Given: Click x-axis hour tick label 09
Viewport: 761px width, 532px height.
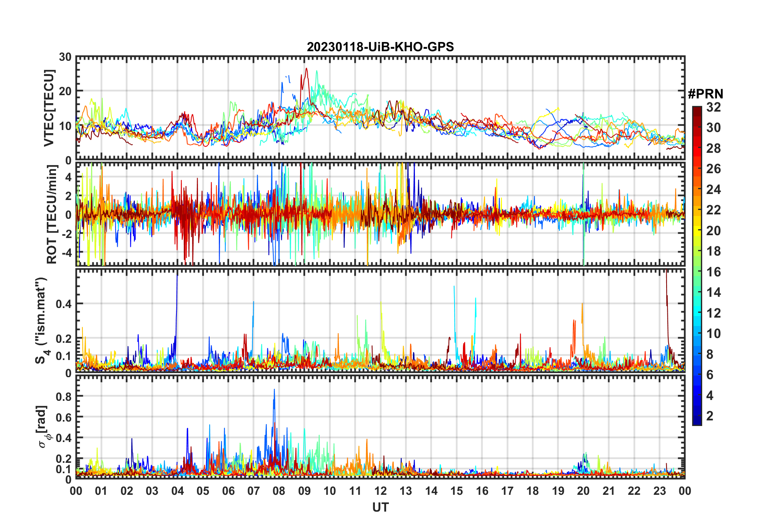Looking at the screenshot, I should (304, 491).
